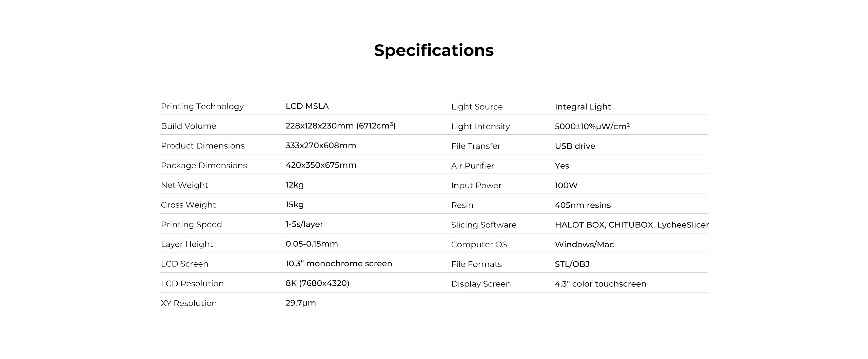
Task: Click the 405nm resins text
Action: click(583, 205)
